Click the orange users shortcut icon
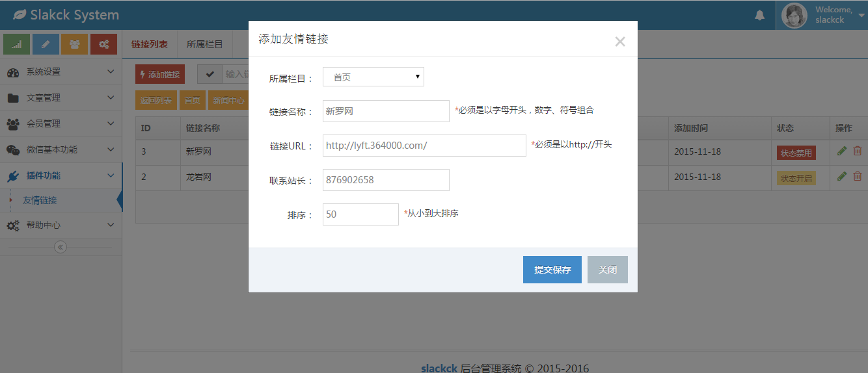Image resolution: width=868 pixels, height=373 pixels. click(74, 44)
